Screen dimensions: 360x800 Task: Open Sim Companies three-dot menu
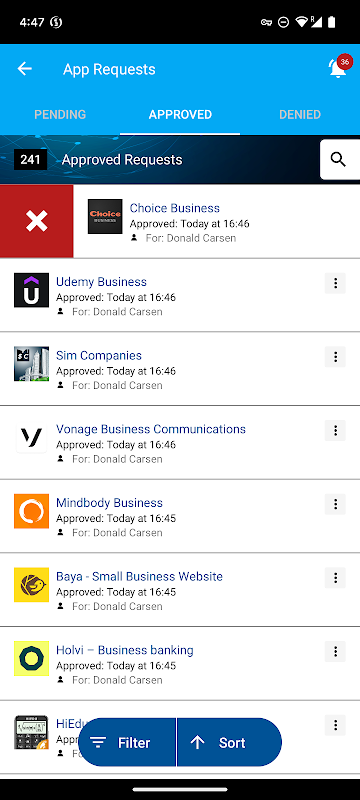pos(335,357)
